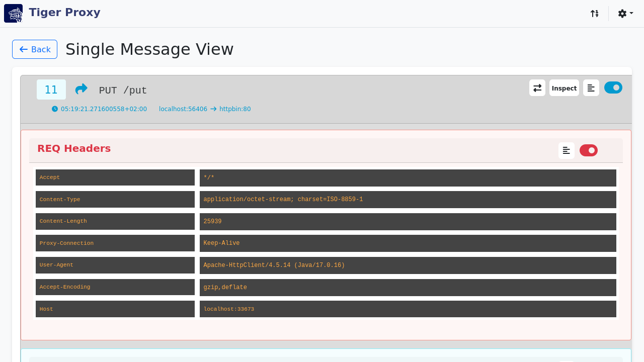Click the localhost:56406 to httpbin:80 arrow icon

point(213,109)
